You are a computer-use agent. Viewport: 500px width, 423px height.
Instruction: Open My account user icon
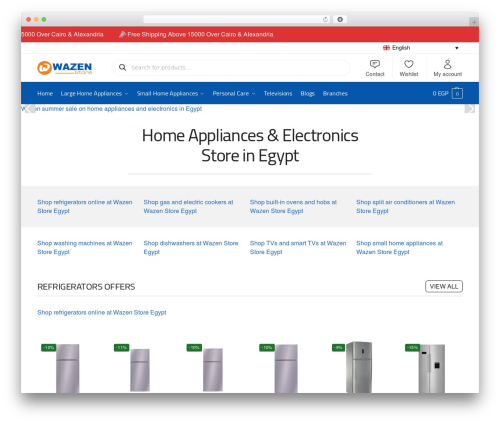[x=447, y=64]
